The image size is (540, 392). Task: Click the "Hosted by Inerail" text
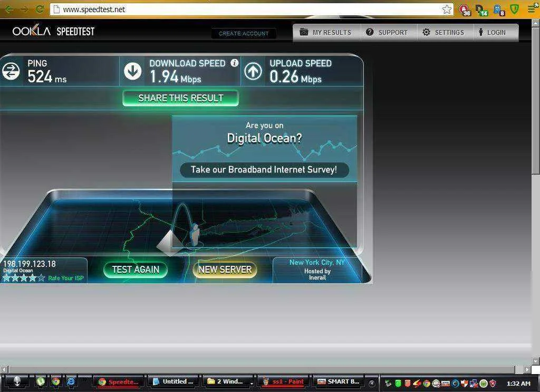tap(317, 274)
